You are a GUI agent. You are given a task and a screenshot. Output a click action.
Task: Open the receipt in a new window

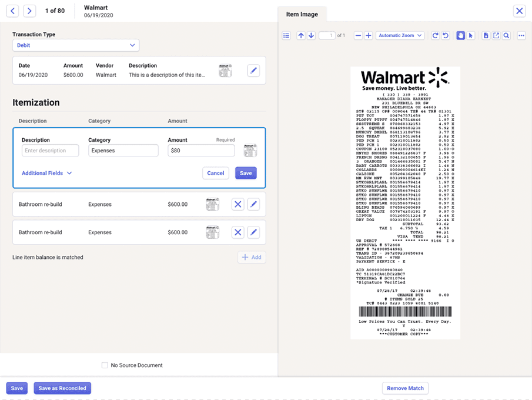point(496,35)
